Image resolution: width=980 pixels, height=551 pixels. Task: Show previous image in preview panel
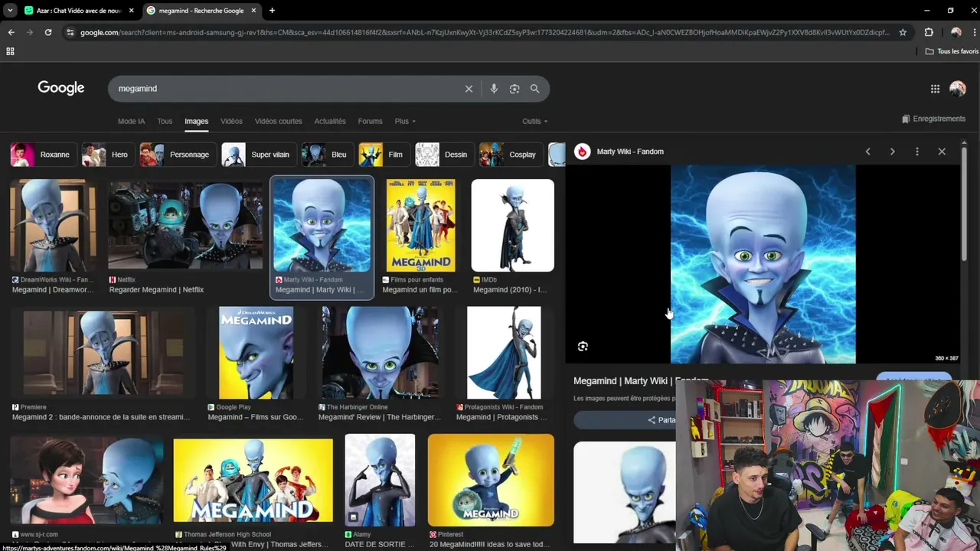click(867, 152)
